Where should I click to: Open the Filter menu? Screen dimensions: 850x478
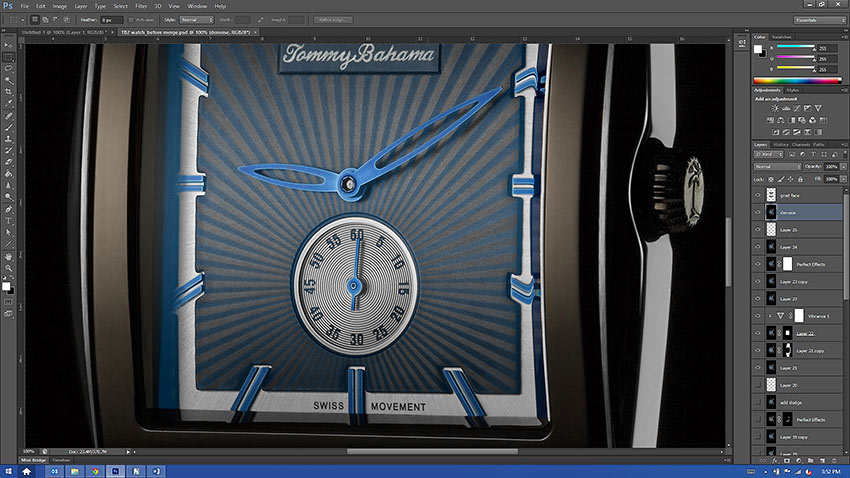tap(141, 6)
